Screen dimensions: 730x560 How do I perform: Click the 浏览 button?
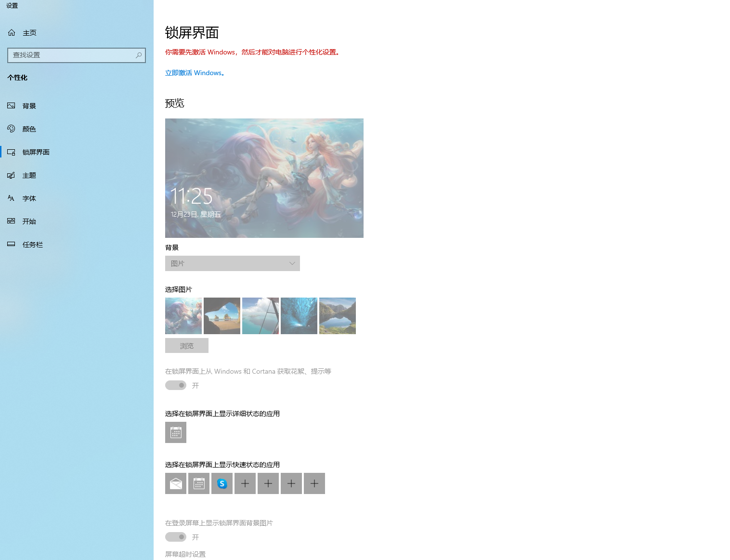[x=187, y=346]
